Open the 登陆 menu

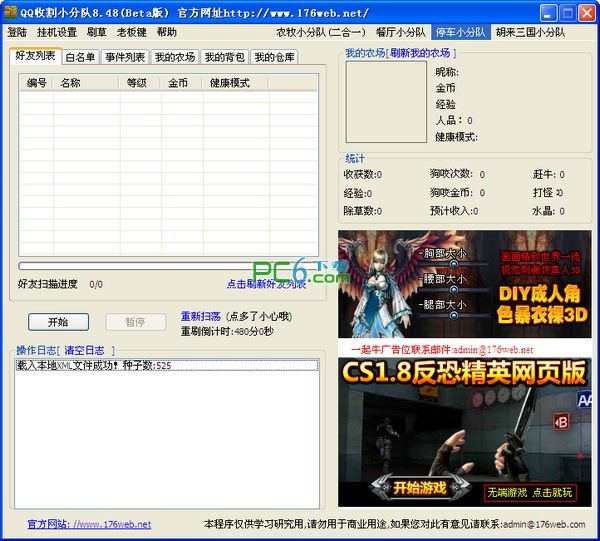pyautogui.click(x=17, y=33)
